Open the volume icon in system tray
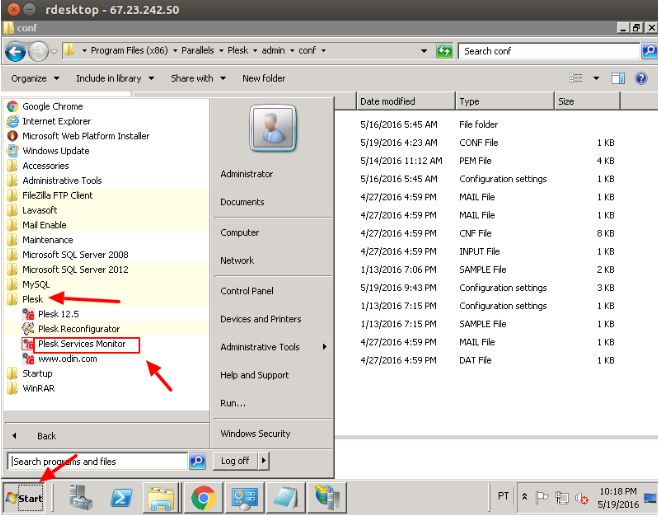Image resolution: width=658 pixels, height=515 pixels. [582, 498]
